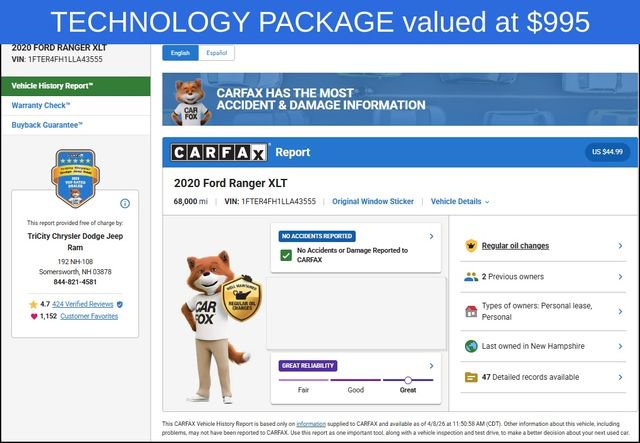Click the green No Accidents checkmark box
This screenshot has height=443, width=640.
(x=286, y=255)
